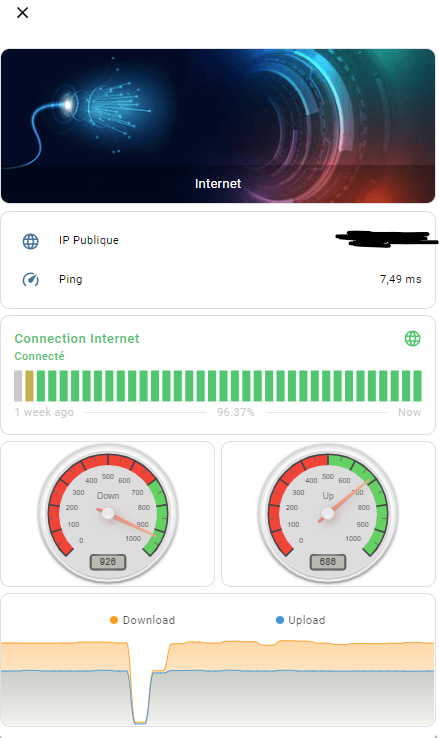This screenshot has width=439, height=738.
Task: Click the orange Download legend dot
Action: (113, 620)
